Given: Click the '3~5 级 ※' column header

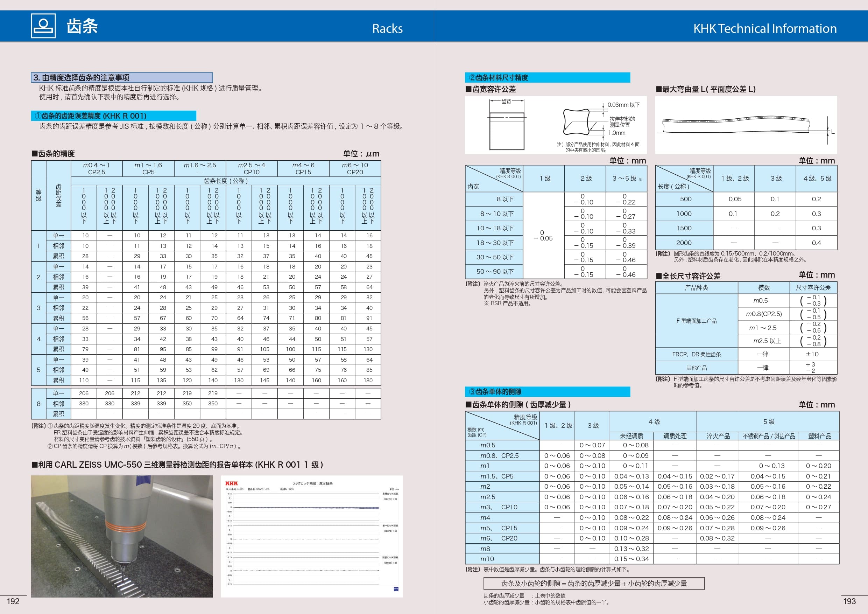Looking at the screenshot, I should [x=627, y=179].
